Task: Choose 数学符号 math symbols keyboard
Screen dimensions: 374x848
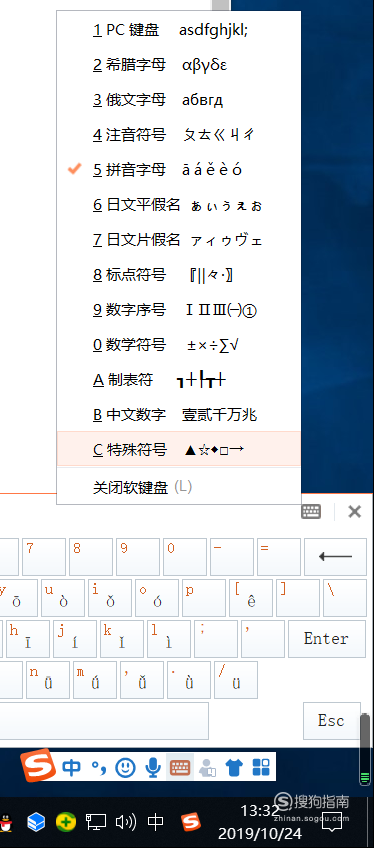Action: click(178, 344)
